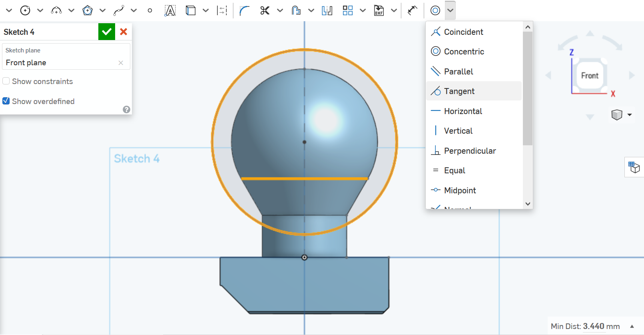Expand the Trim tool options arrow
This screenshot has height=335, width=644.
280,10
